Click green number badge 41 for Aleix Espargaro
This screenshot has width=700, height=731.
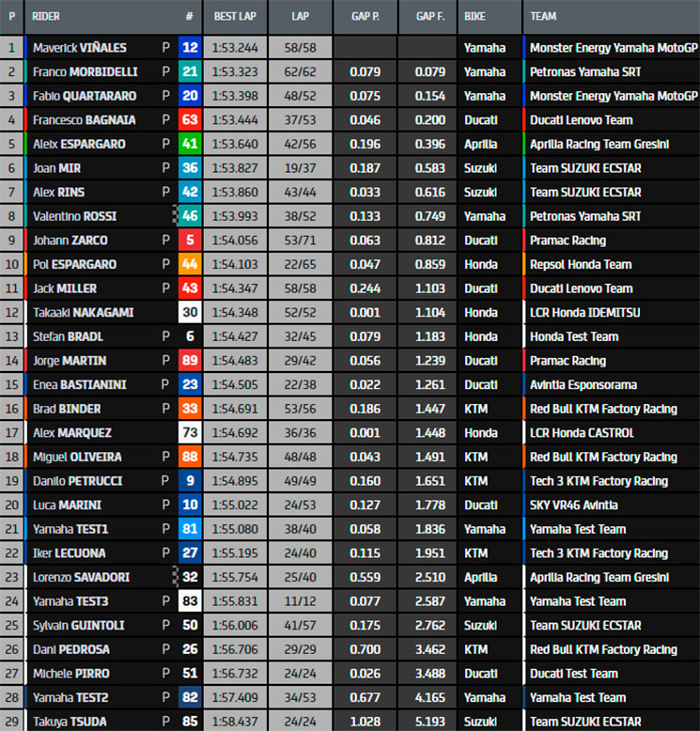(190, 144)
